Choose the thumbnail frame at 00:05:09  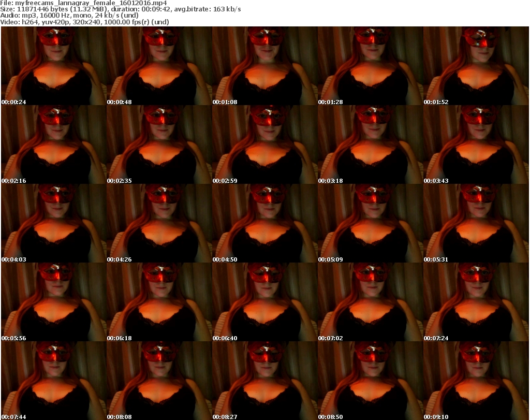[x=371, y=224]
